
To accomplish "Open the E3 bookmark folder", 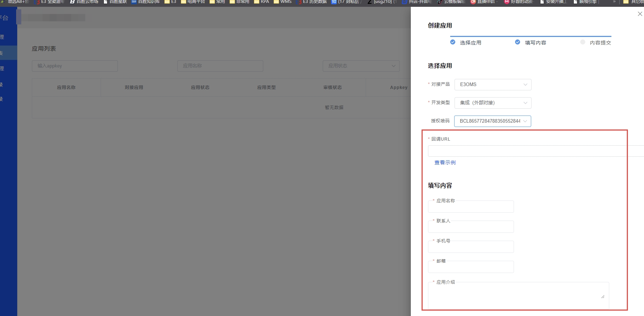I will [x=170, y=2].
